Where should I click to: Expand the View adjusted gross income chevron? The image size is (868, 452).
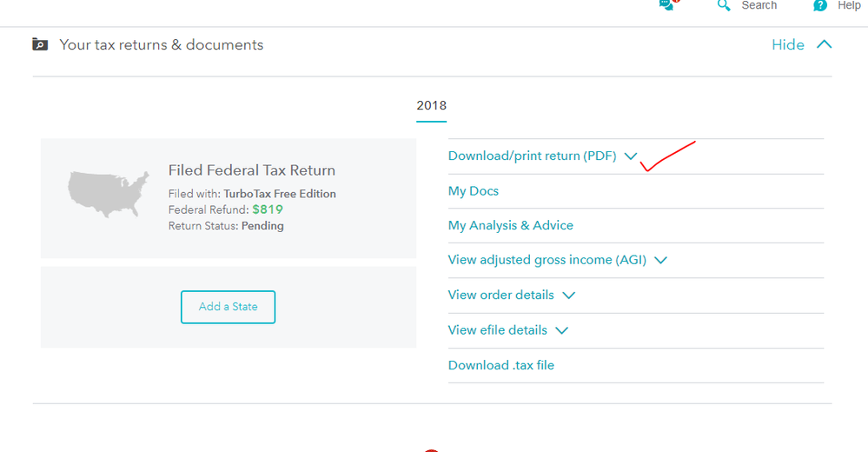pos(660,260)
